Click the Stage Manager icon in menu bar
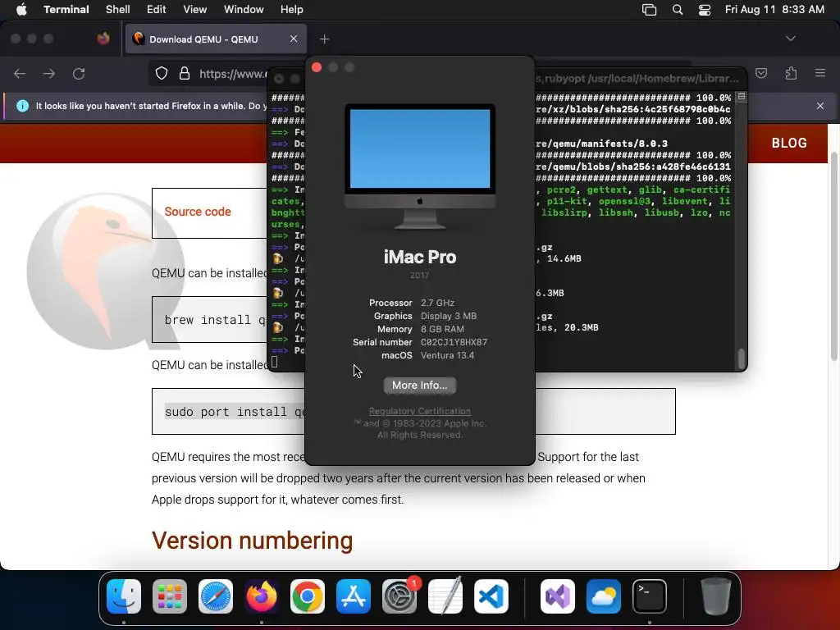 point(649,10)
